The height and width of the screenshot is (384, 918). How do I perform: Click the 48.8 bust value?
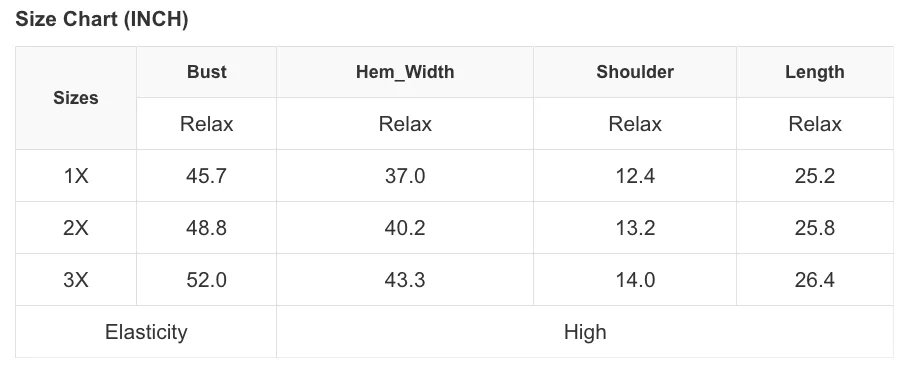[x=207, y=228]
